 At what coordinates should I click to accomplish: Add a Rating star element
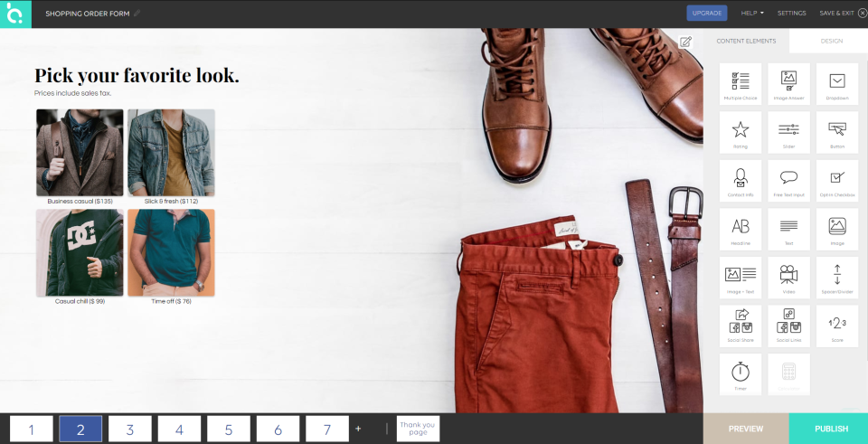point(740,133)
